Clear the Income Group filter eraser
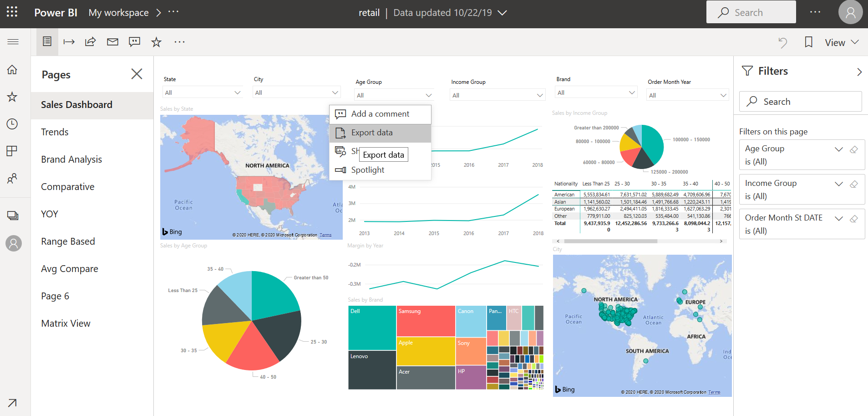Image resolution: width=868 pixels, height=416 pixels. click(854, 184)
